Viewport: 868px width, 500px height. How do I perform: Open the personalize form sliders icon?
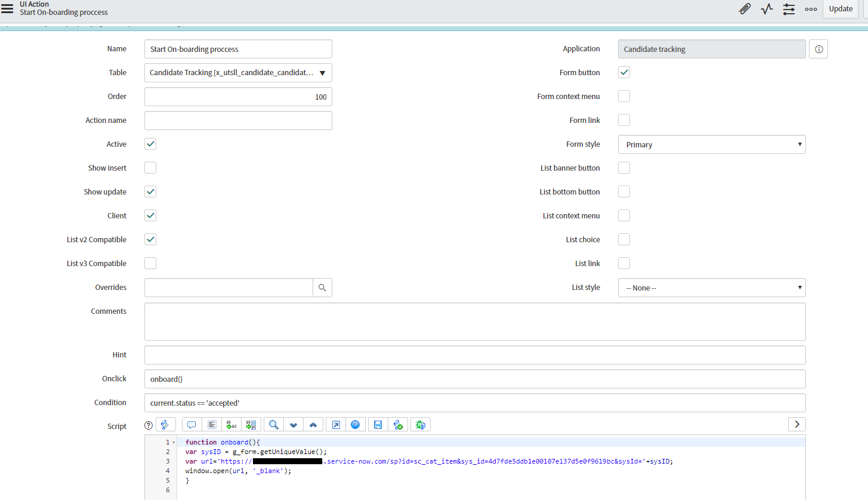point(789,9)
